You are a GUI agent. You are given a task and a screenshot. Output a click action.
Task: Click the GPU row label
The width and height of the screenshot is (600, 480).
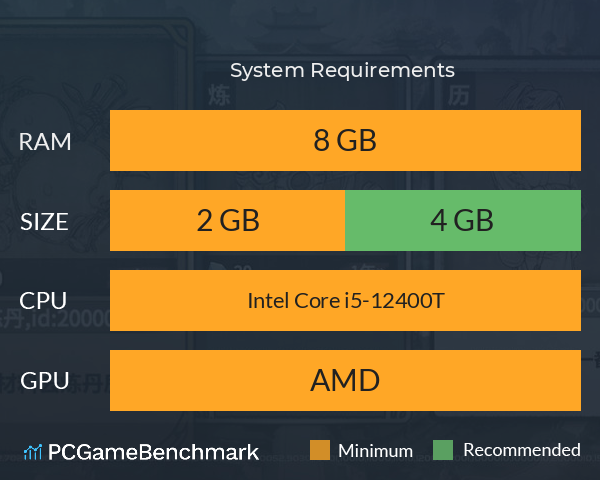[45, 381]
